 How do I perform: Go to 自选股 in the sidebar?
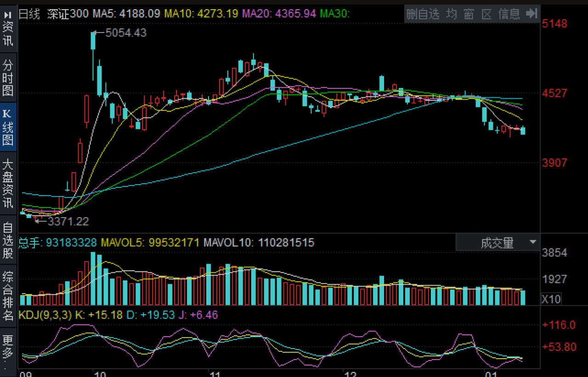pyautogui.click(x=8, y=240)
